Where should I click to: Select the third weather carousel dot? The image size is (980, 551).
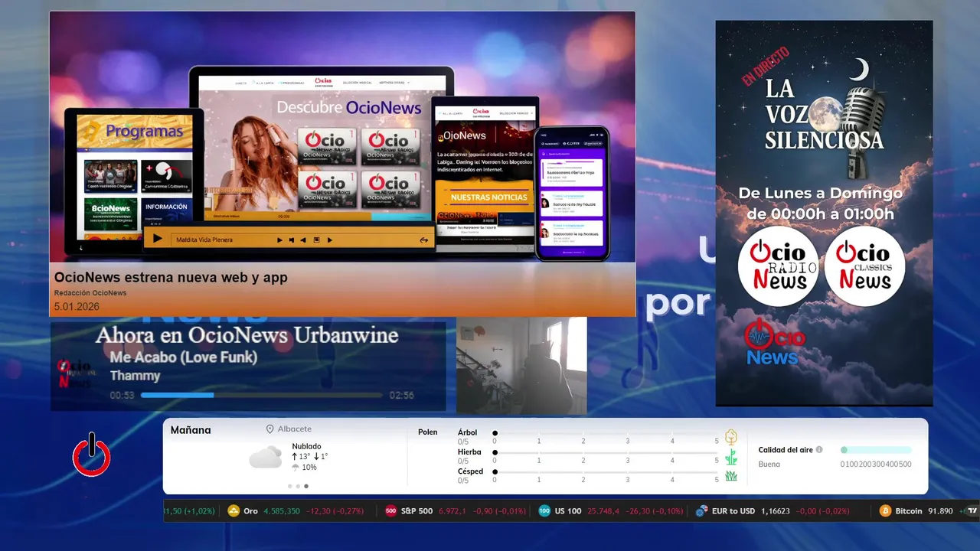[306, 486]
